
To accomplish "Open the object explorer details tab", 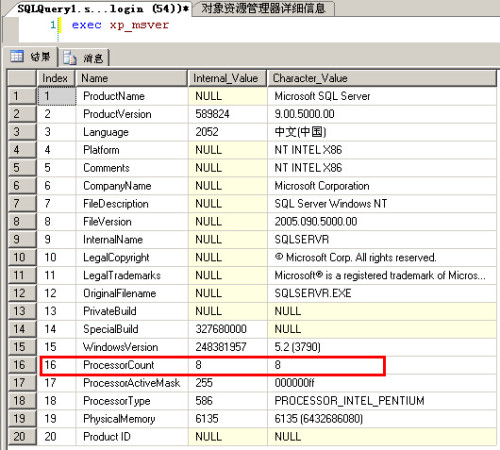I will [263, 8].
